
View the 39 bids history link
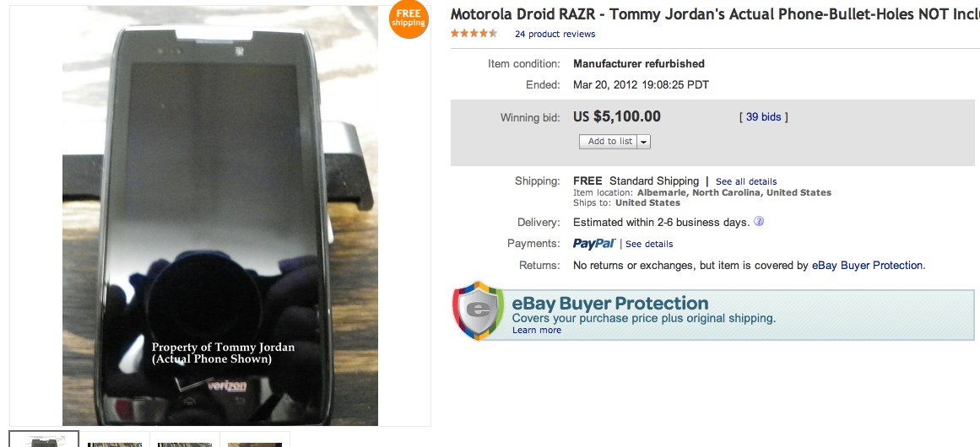(763, 117)
